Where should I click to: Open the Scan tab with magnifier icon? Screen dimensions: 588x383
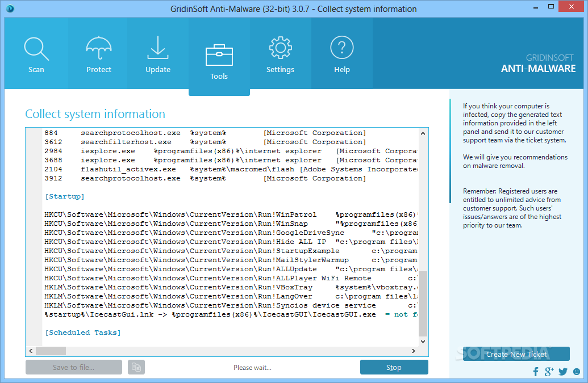pos(36,53)
